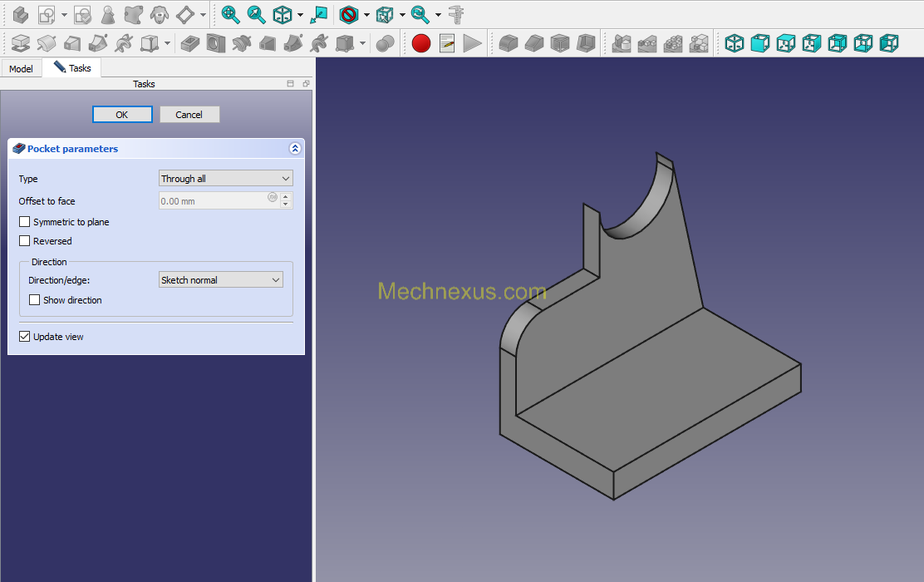Image resolution: width=924 pixels, height=582 pixels.
Task: Click the Fit selection magnifier icon
Action: coord(256,15)
